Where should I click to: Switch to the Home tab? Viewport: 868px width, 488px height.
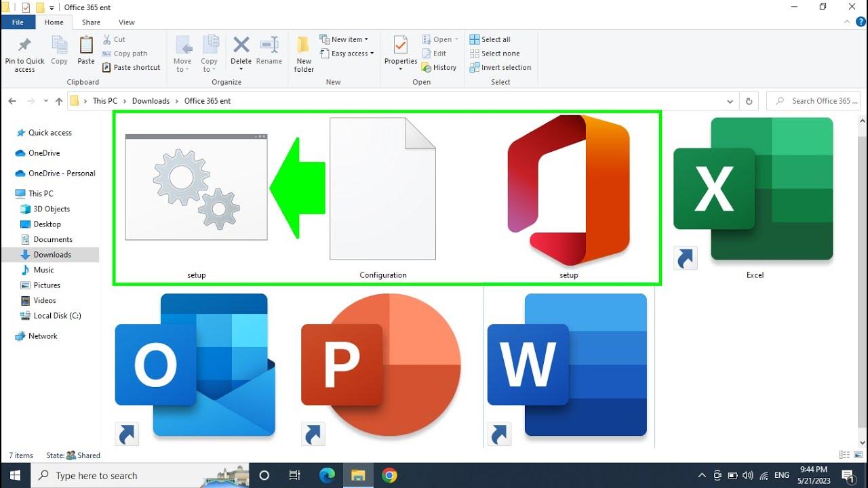click(x=54, y=22)
